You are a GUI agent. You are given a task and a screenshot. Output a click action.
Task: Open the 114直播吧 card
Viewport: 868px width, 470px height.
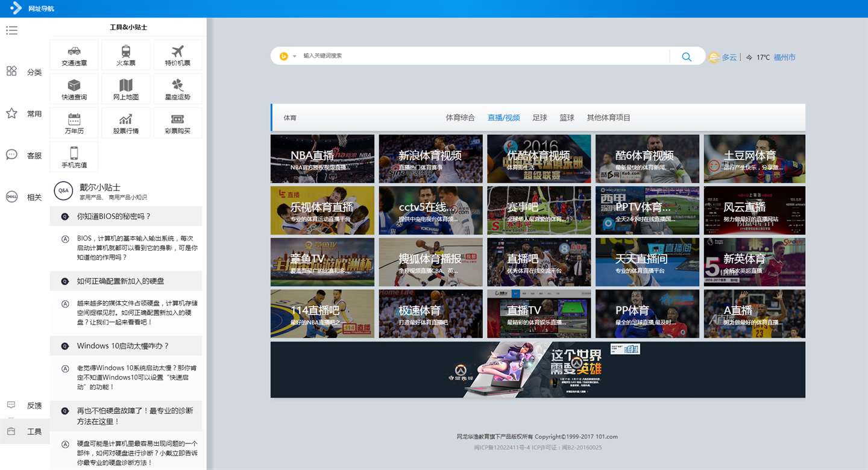click(322, 314)
